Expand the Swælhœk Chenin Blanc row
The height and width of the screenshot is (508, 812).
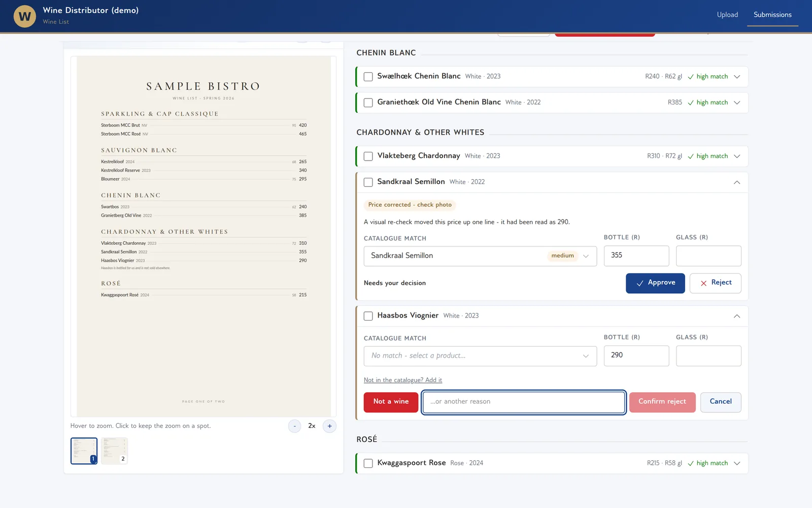(737, 77)
